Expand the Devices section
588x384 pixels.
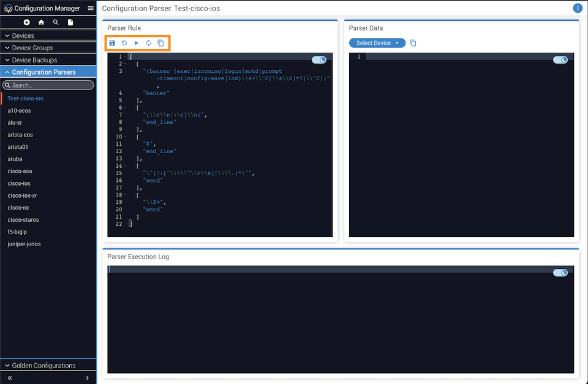pos(48,36)
